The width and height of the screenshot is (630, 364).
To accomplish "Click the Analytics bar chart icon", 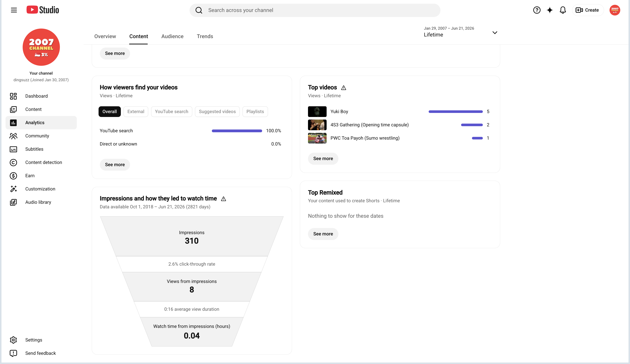I will point(13,122).
